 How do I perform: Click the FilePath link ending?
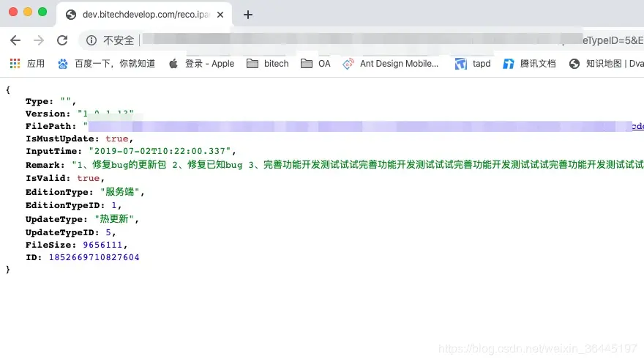click(638, 126)
